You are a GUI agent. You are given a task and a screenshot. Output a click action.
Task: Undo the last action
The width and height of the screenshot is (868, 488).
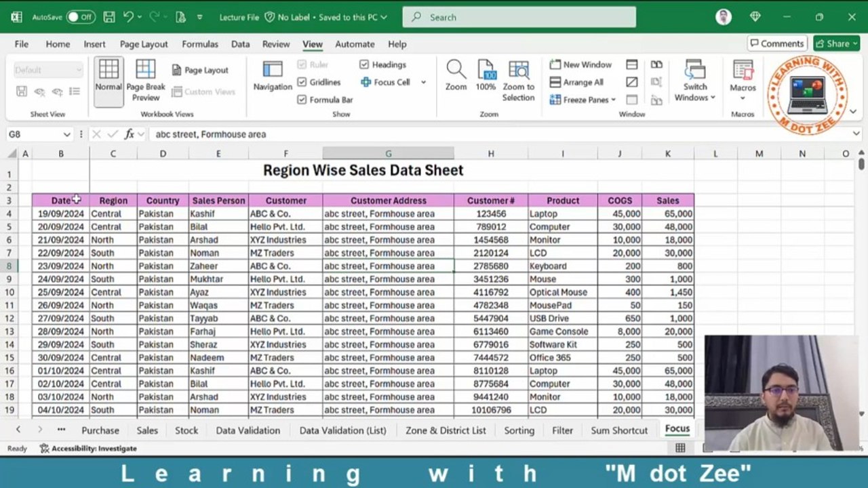(128, 17)
